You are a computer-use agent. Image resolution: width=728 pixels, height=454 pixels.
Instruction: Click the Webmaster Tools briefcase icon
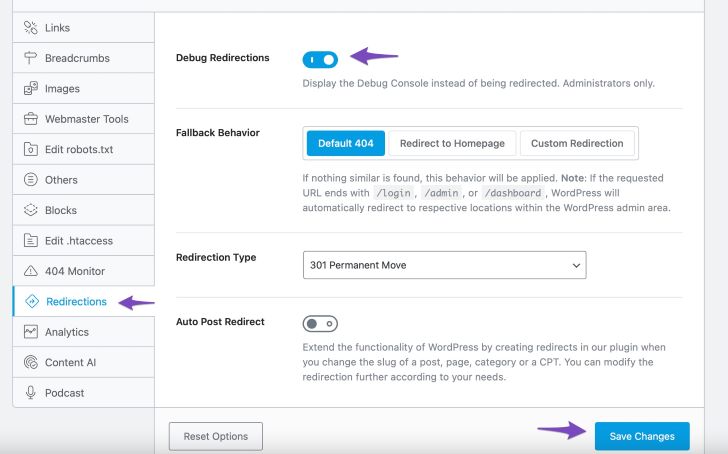[x=30, y=119]
